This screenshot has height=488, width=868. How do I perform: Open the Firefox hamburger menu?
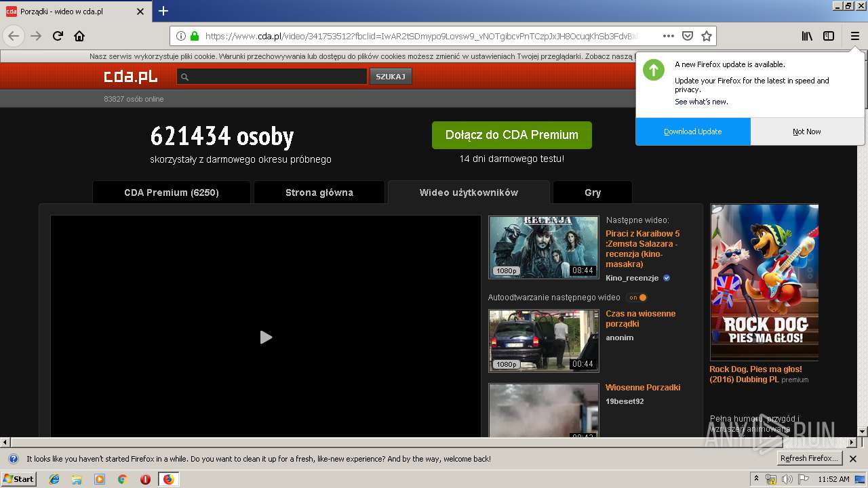point(854,36)
